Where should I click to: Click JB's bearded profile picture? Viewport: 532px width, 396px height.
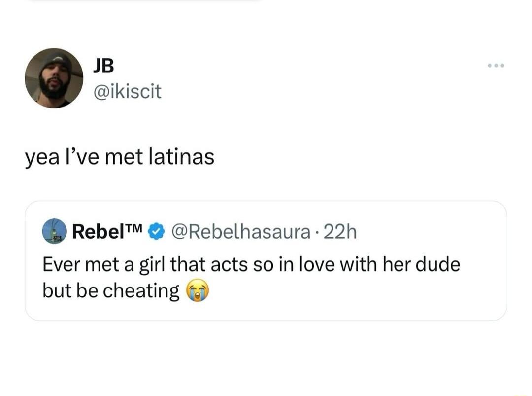pyautogui.click(x=54, y=78)
